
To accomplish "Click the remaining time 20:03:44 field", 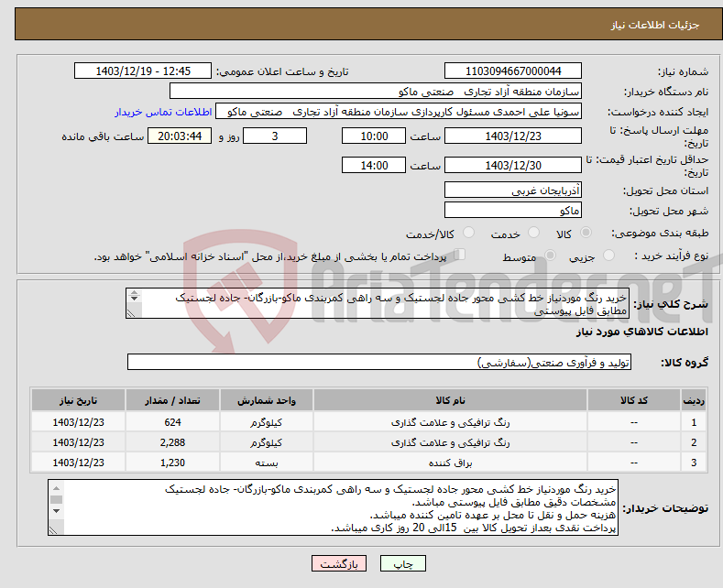I will coord(180,136).
